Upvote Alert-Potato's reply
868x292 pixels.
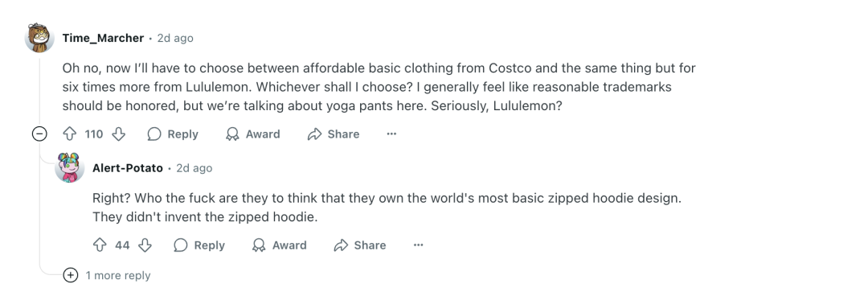(x=100, y=245)
